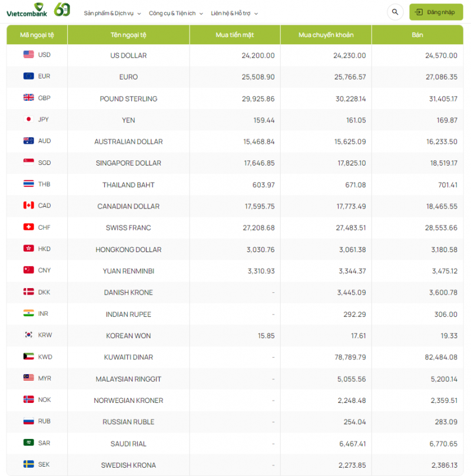This screenshot has width=471, height=476.
Task: Click the AUSTRALIAN DOLLAR currency name
Action: pos(128,141)
